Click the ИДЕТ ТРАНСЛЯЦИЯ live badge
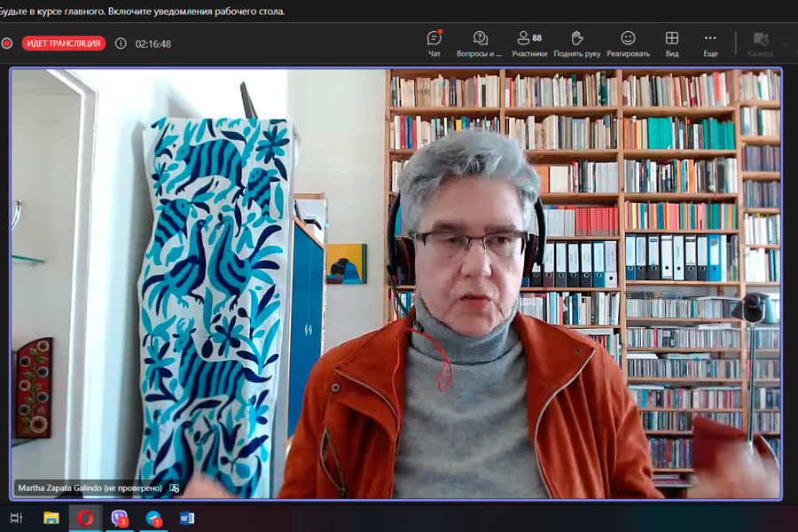The height and width of the screenshot is (532, 798). (64, 43)
